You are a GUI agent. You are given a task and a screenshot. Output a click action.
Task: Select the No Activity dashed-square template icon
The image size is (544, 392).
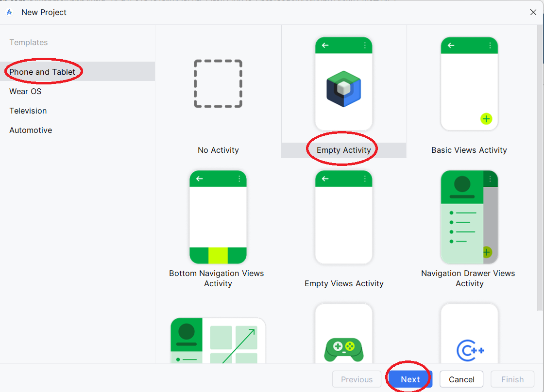pyautogui.click(x=218, y=84)
